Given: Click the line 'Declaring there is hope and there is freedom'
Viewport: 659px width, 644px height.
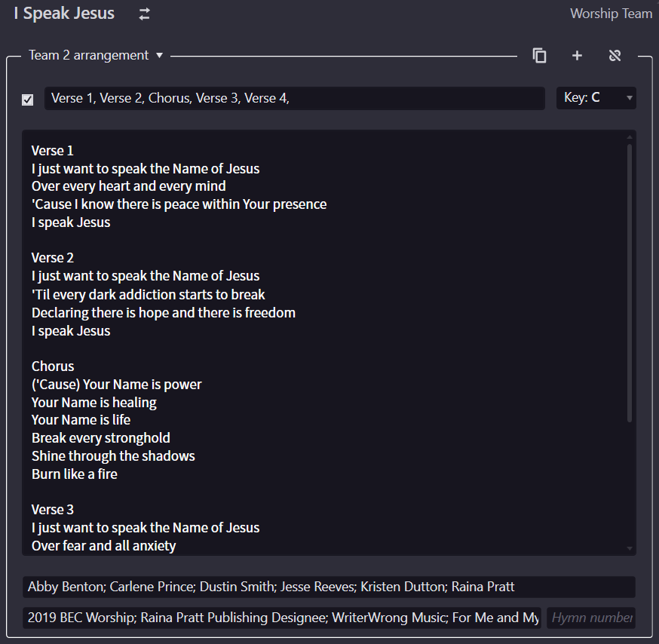Looking at the screenshot, I should point(164,313).
